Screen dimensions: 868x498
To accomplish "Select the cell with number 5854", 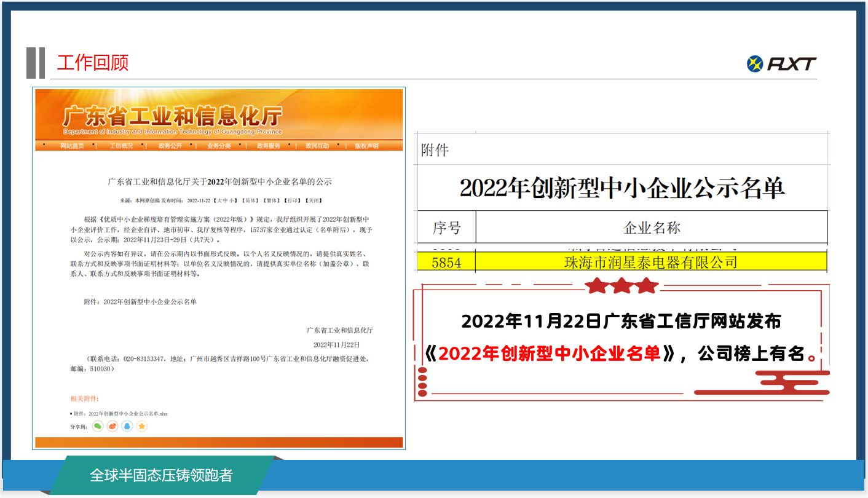I will point(447,263).
